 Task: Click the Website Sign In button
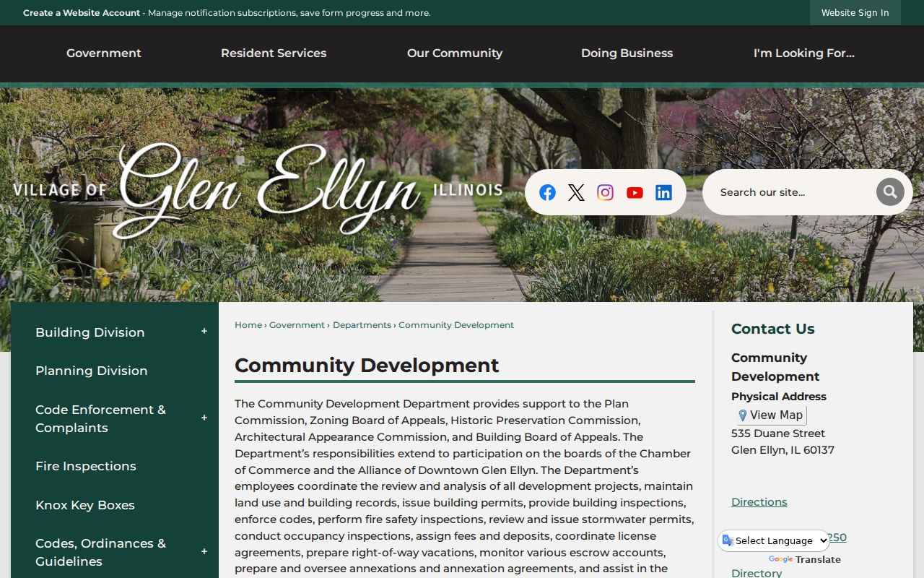[x=855, y=13]
